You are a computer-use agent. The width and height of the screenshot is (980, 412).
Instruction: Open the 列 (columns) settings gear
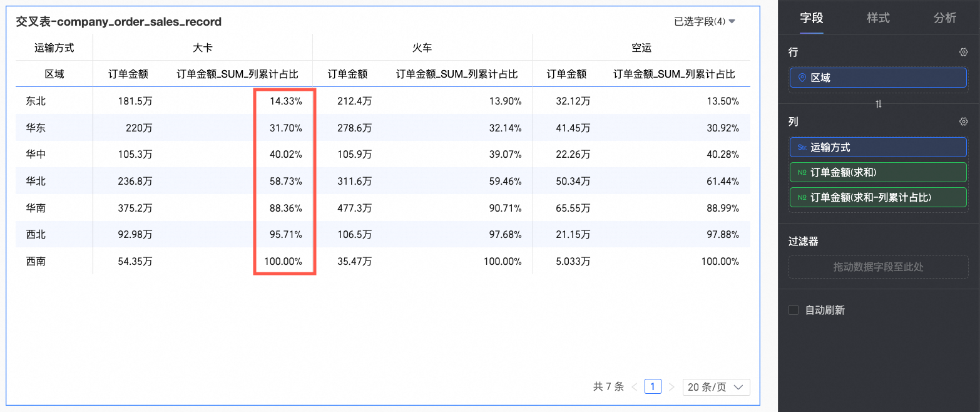(964, 121)
